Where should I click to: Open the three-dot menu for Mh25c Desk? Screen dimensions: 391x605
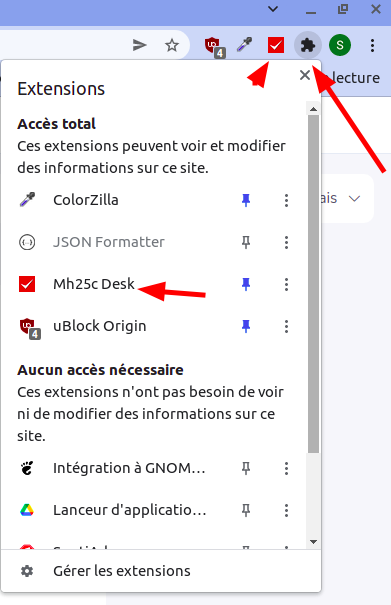click(x=286, y=284)
